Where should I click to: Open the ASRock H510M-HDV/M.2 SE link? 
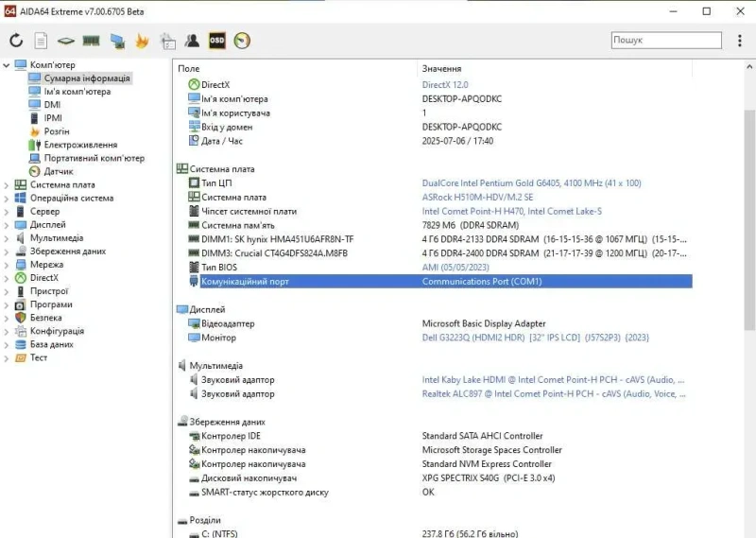pos(477,197)
